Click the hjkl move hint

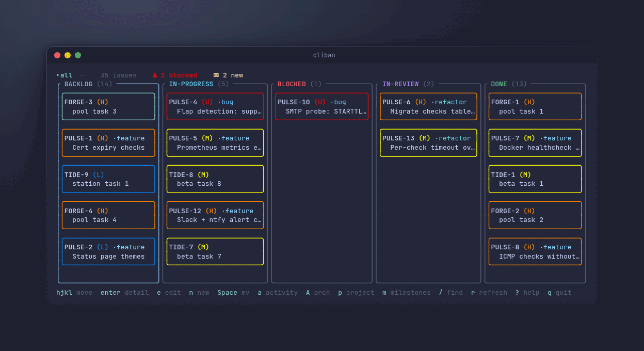74,293
